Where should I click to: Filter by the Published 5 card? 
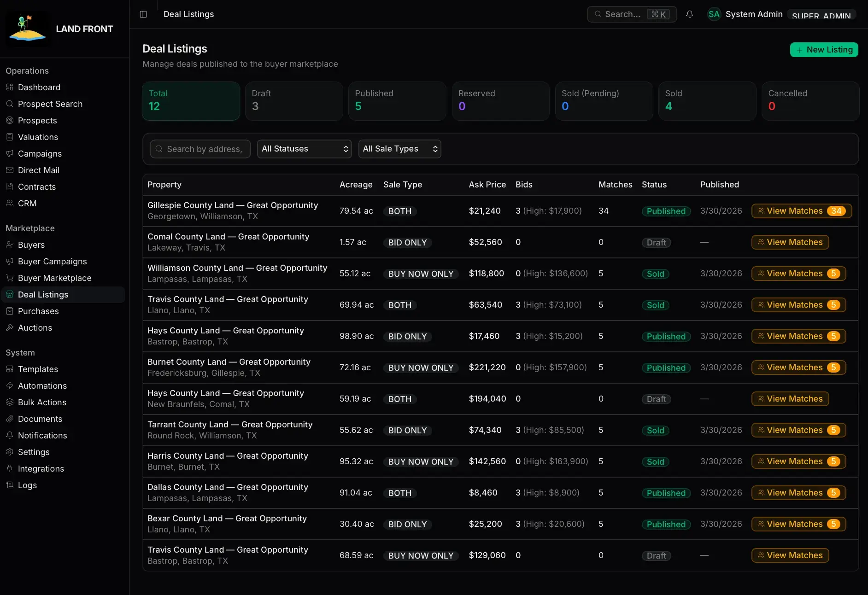click(x=398, y=101)
